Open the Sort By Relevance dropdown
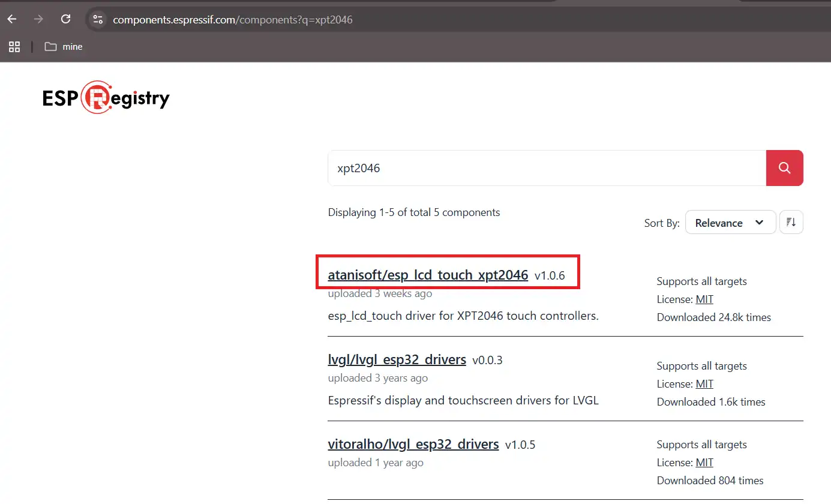831x504 pixels. point(730,222)
